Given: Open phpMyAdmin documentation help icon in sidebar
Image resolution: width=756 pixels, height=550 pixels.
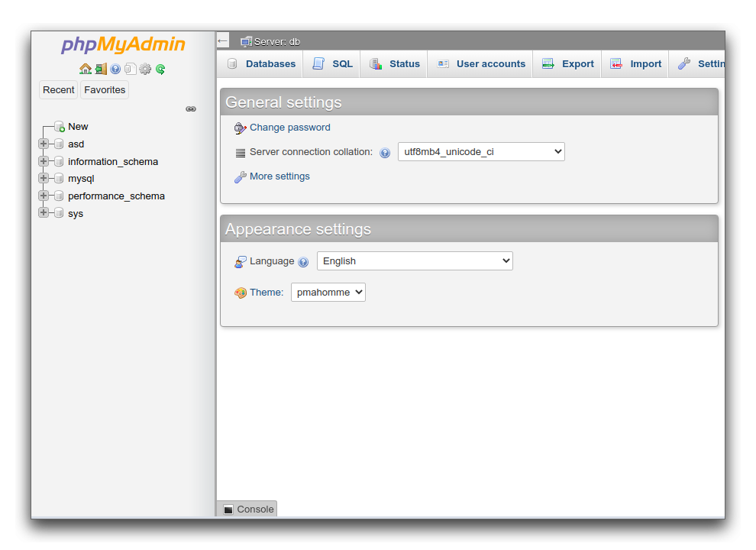Looking at the screenshot, I should (115, 69).
